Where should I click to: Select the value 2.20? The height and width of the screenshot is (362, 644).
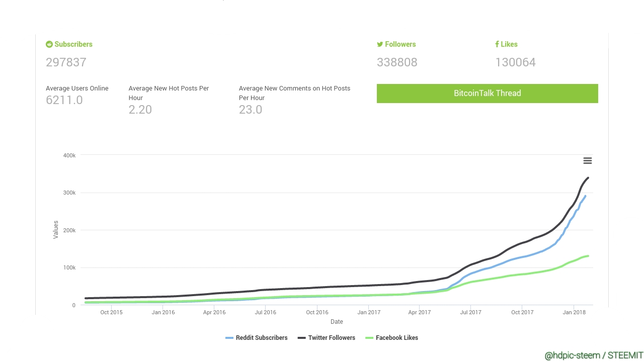[140, 110]
